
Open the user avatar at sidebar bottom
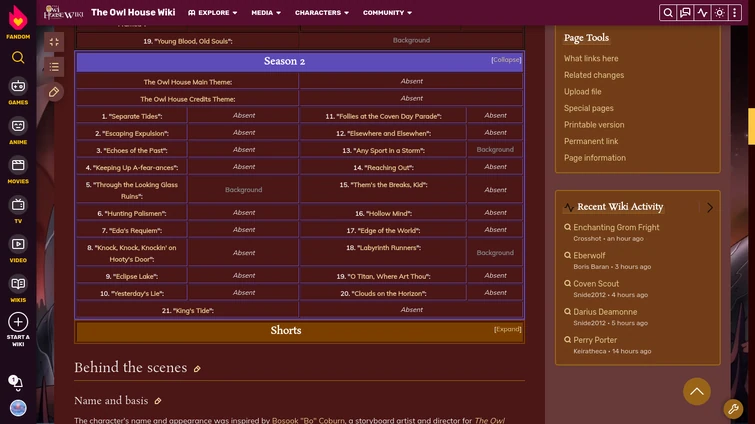coord(18,408)
